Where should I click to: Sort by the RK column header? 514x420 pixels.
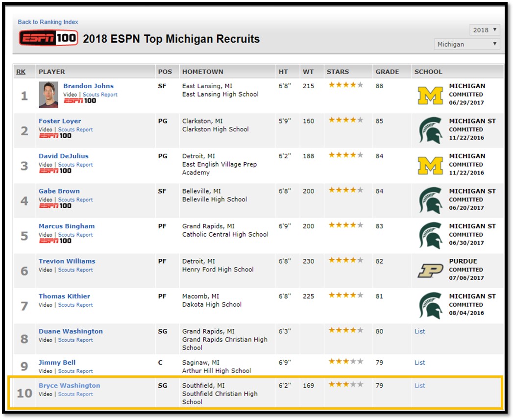pyautogui.click(x=21, y=72)
